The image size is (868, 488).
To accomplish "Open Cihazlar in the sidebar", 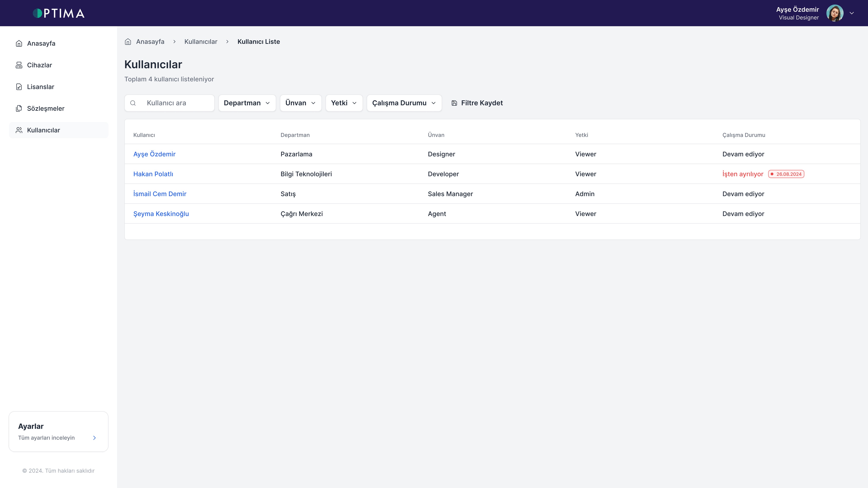I will [59, 65].
